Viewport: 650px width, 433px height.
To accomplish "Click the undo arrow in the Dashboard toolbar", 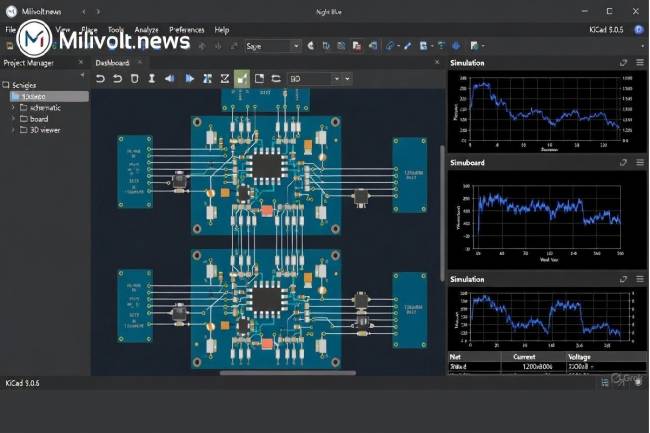I will tap(101, 78).
